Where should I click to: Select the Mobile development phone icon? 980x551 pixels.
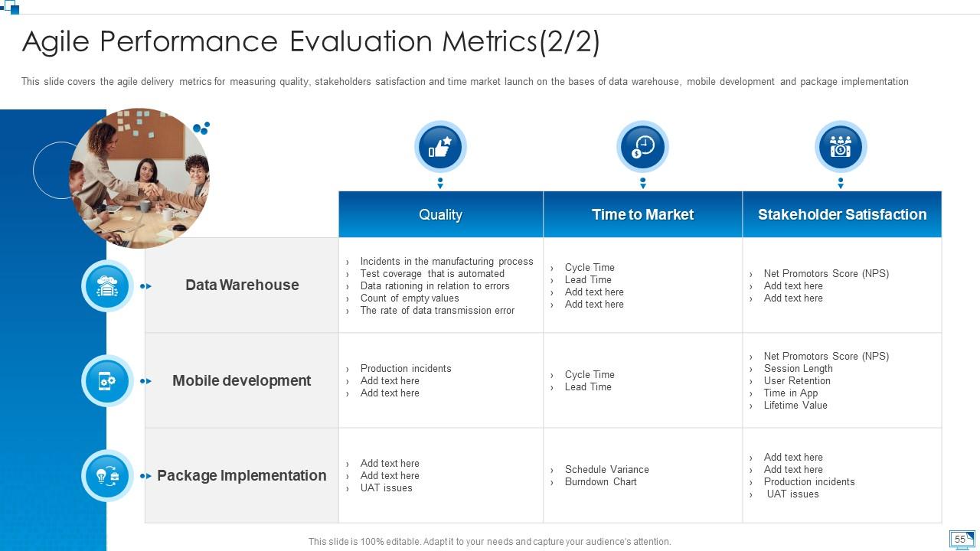point(106,380)
